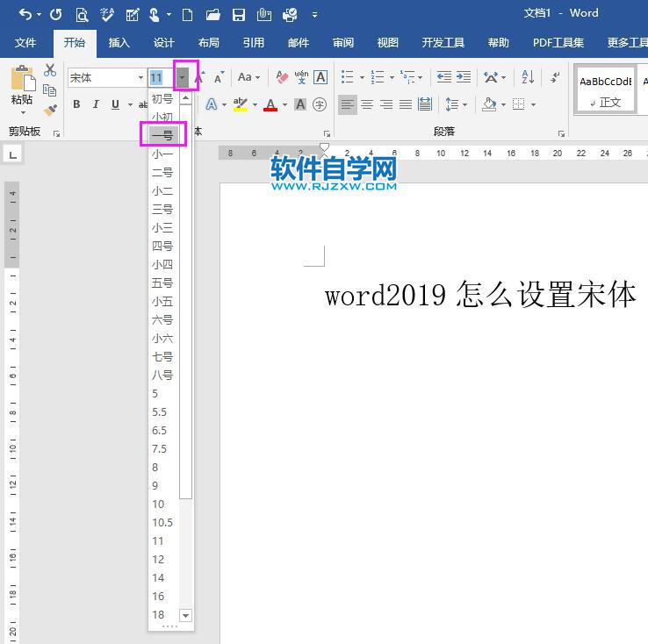
Task: Switch to the 插入 Insert tab
Action: pyautogui.click(x=119, y=42)
